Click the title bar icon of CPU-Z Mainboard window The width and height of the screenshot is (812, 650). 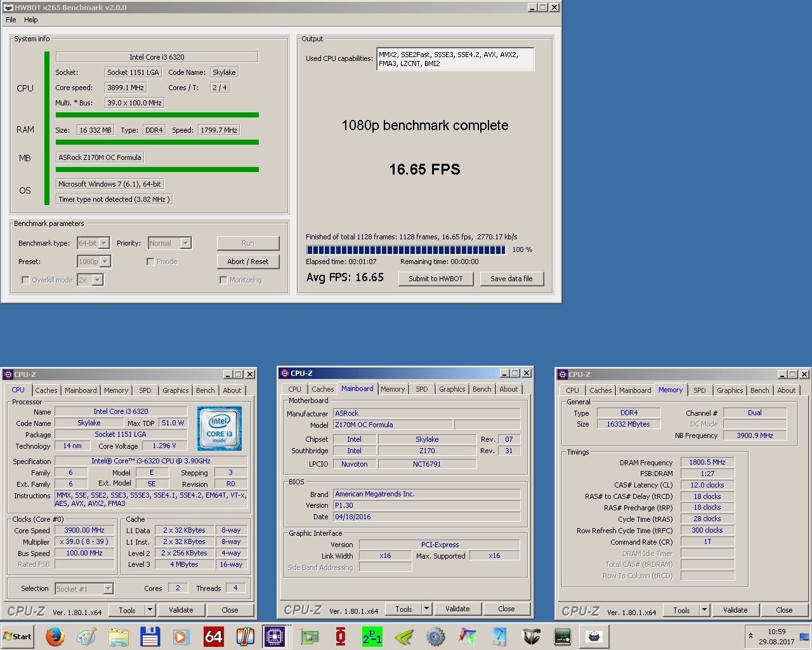pyautogui.click(x=285, y=373)
